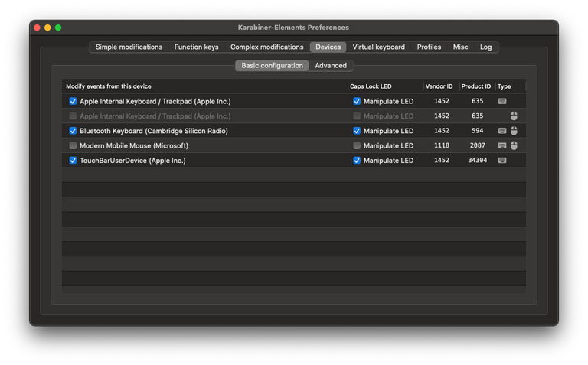Select 'Modern Mobile Mouse (Microsoft)' text

point(134,145)
